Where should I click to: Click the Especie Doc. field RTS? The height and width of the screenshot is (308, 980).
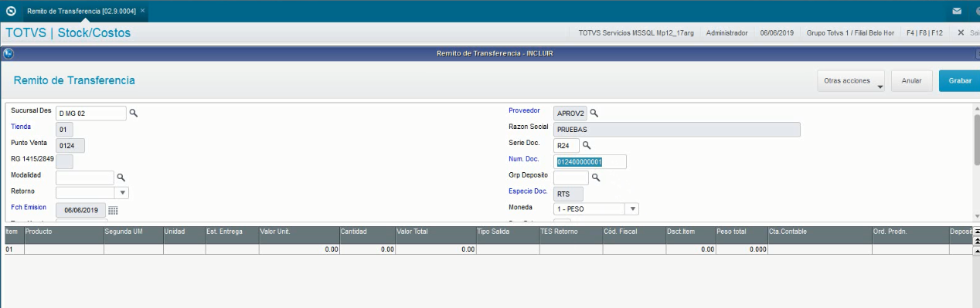click(x=568, y=194)
